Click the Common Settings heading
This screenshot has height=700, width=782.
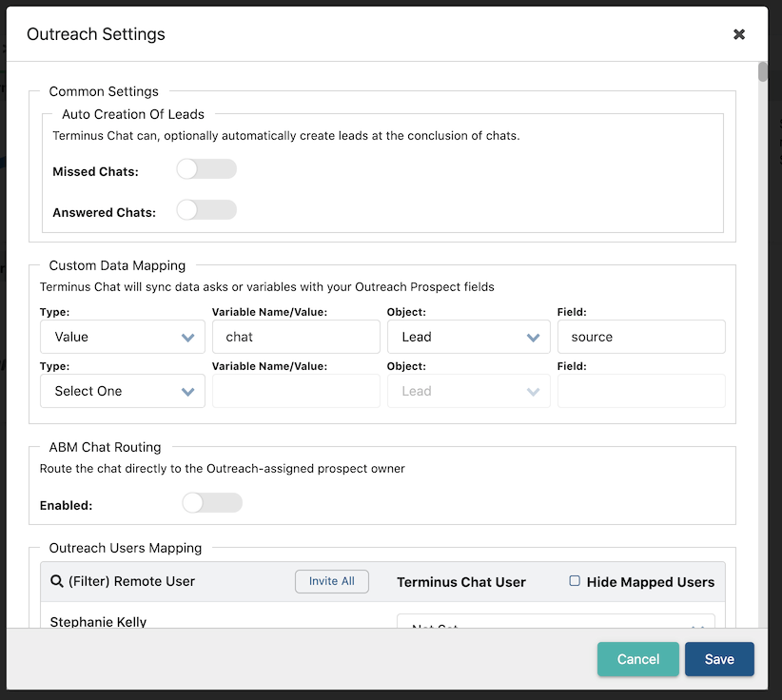tap(104, 91)
